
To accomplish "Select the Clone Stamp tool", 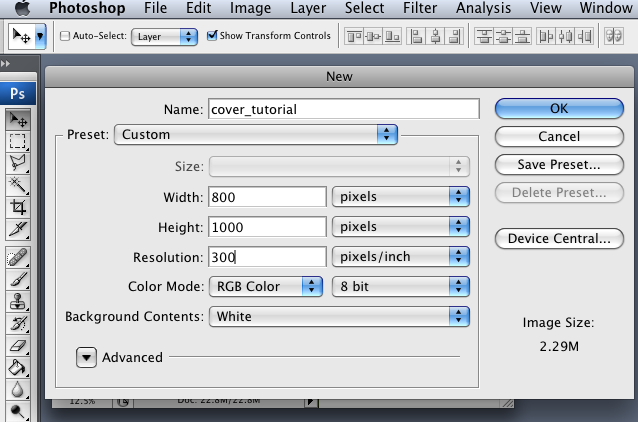I will click(x=17, y=302).
